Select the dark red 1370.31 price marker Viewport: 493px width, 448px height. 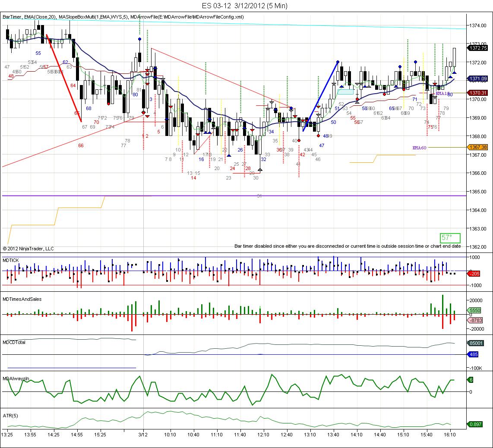[x=478, y=93]
